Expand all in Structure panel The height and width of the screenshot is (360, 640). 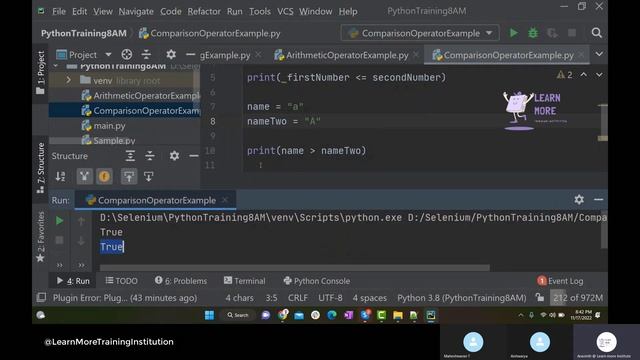[130, 156]
